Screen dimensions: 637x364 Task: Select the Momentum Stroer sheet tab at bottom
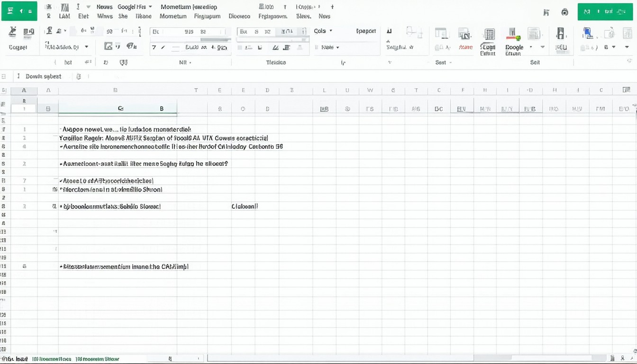[x=98, y=359]
